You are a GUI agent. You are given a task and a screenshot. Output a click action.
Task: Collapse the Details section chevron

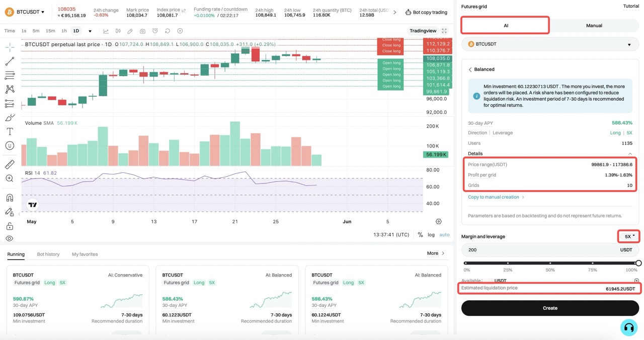[629, 154]
